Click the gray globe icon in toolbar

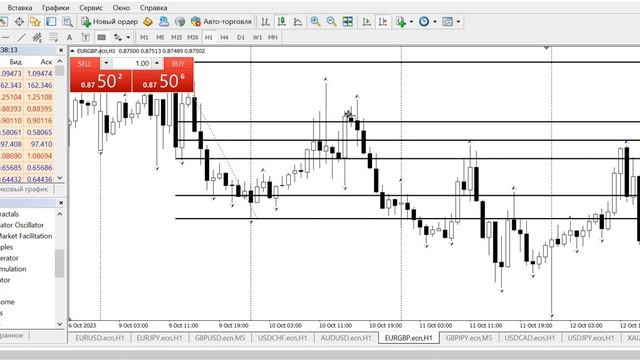pyautogui.click(x=180, y=22)
